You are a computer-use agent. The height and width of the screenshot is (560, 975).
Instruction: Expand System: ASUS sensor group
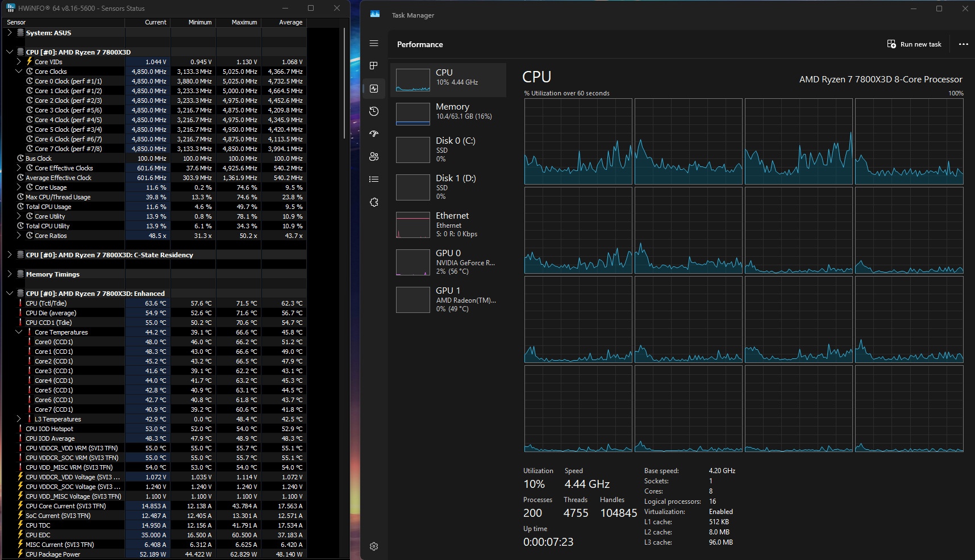(10, 33)
